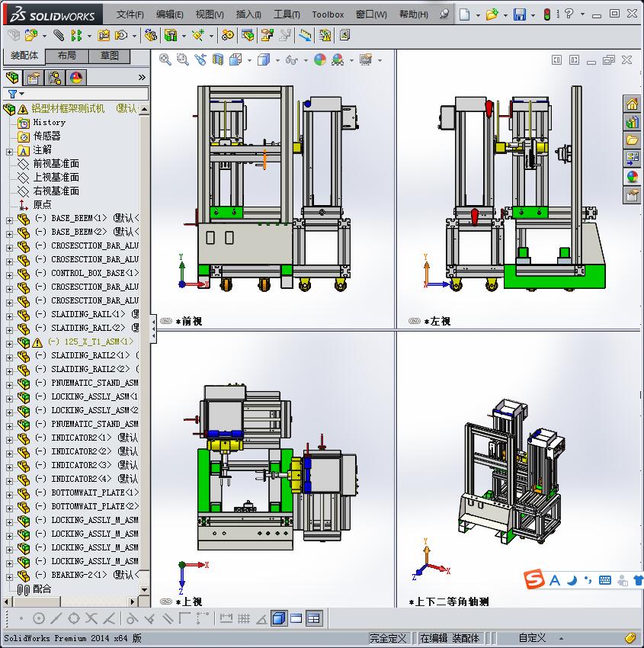Click the View Settings monitor icon
This screenshot has width=644, height=648.
pyautogui.click(x=366, y=60)
